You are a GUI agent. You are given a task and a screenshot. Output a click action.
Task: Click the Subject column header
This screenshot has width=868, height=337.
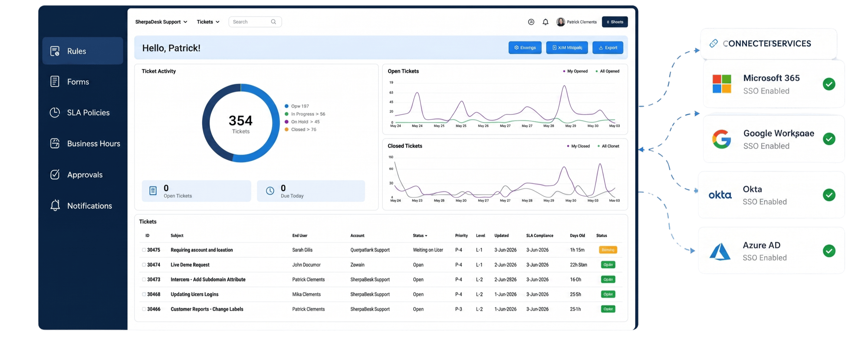[177, 236]
